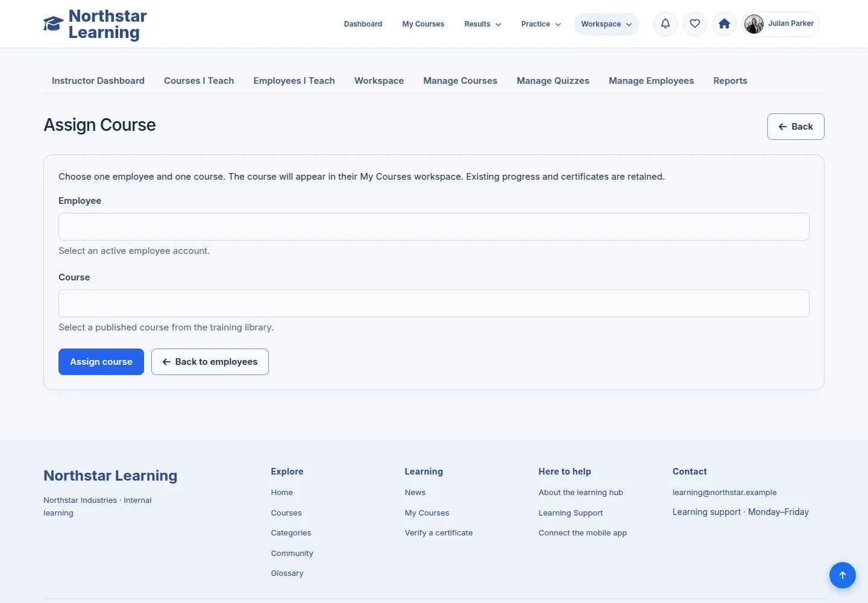Switch to the Reports tab

(730, 81)
